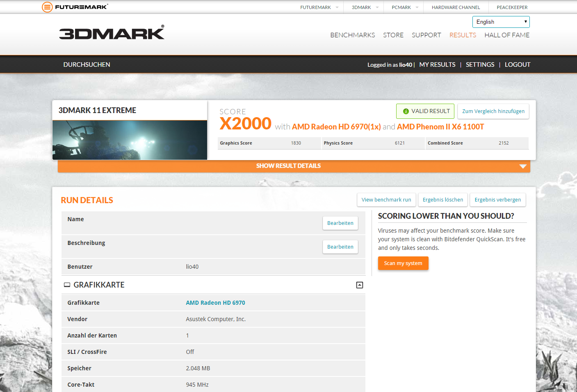This screenshot has height=392, width=577.
Task: Click Vendor value Asustek Computer, Inc.
Action: pos(216,319)
